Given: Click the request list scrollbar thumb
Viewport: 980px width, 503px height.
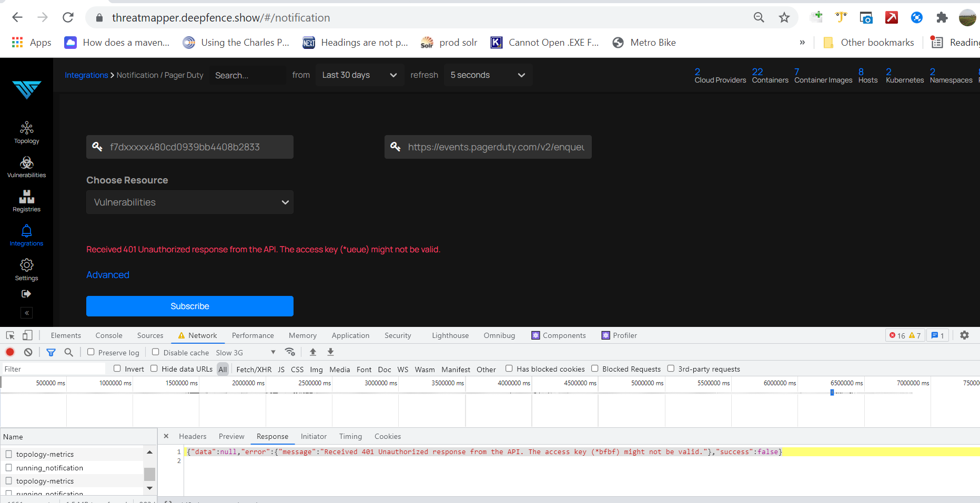Looking at the screenshot, I should [x=149, y=474].
